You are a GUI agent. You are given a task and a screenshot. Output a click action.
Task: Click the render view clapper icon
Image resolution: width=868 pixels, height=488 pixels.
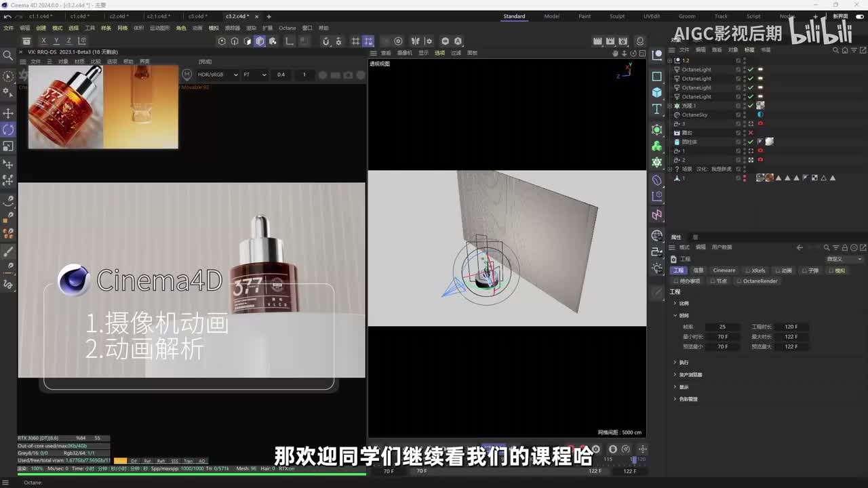point(597,41)
